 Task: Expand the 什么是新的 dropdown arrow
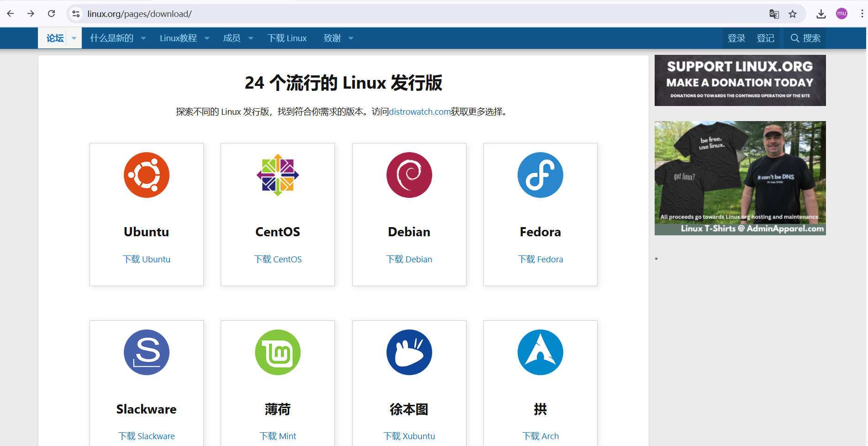click(x=143, y=38)
